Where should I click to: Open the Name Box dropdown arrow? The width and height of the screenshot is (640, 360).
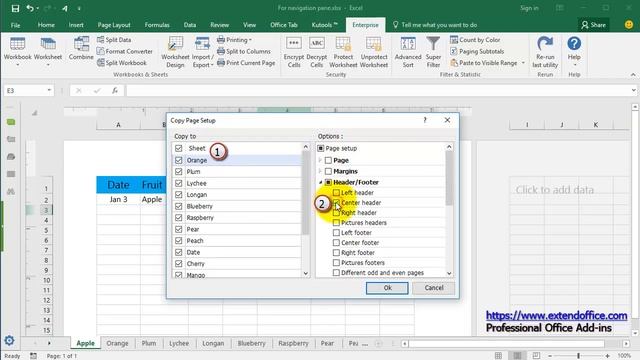pos(49,90)
